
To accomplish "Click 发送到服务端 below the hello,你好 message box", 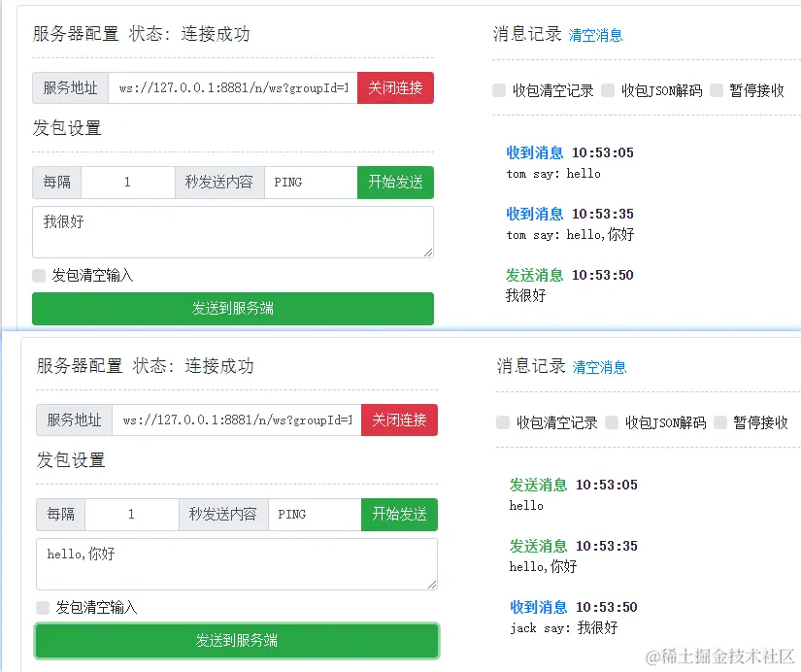I will click(237, 641).
